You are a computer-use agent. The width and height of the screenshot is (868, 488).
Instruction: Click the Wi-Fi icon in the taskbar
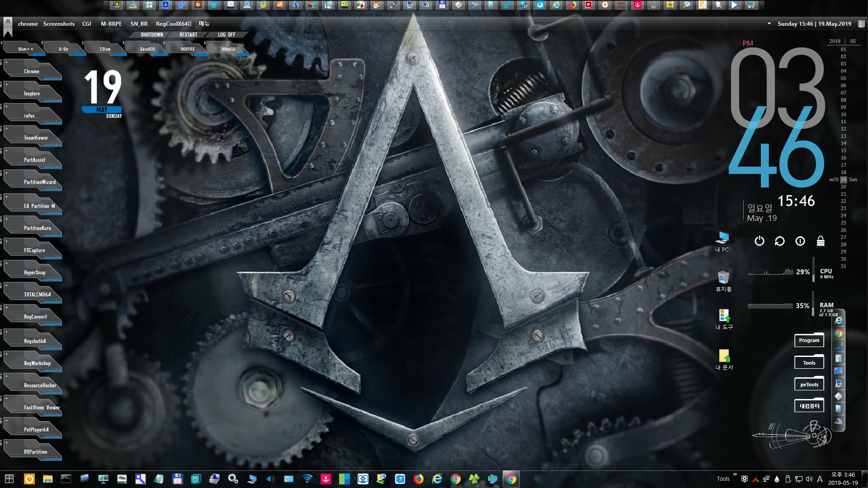[307, 479]
